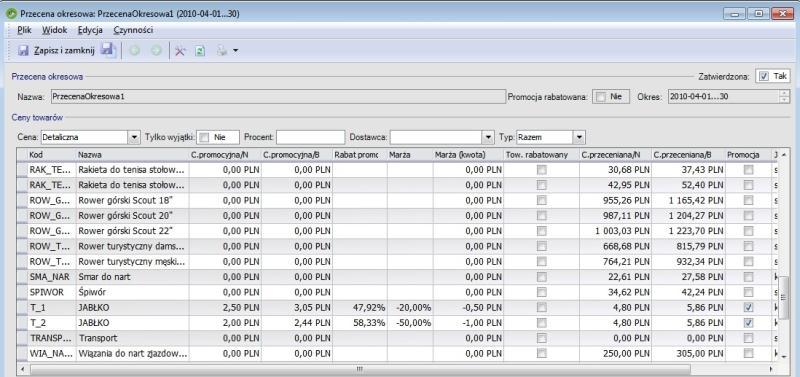This screenshot has width=800, height=377.
Task: Click the table scroll down arrow
Action: (x=785, y=357)
